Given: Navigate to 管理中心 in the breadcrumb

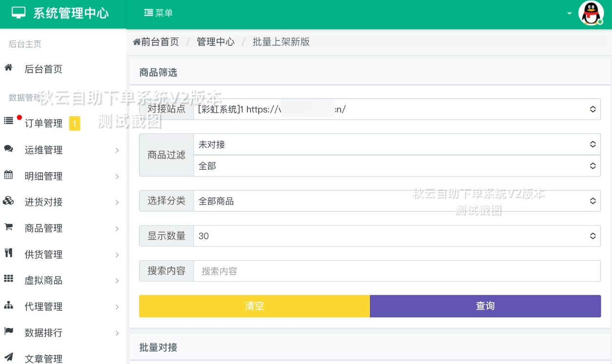Looking at the screenshot, I should [216, 42].
